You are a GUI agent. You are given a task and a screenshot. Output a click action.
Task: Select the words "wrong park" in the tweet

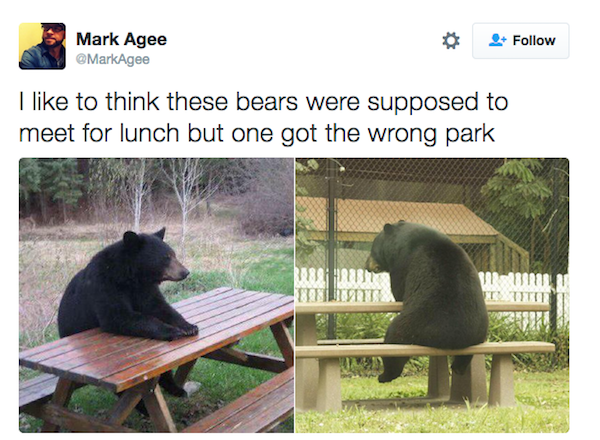point(431,134)
